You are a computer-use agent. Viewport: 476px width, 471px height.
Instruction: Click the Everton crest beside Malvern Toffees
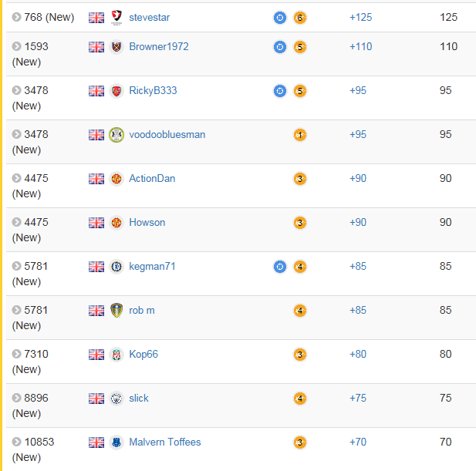116,442
